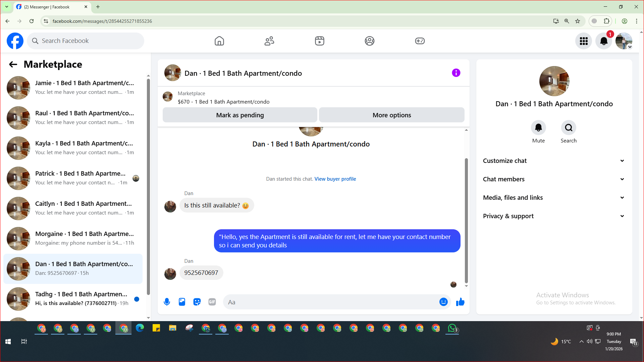
Task: Show hidden system tray icons chevron
Action: pyautogui.click(x=581, y=342)
